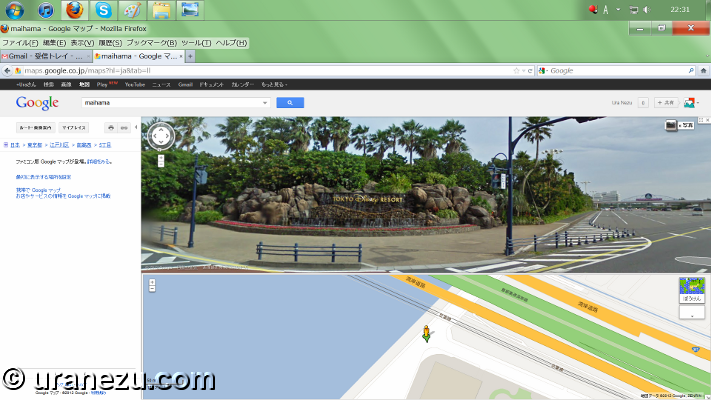Click the Ura Nezu account name

(x=622, y=103)
